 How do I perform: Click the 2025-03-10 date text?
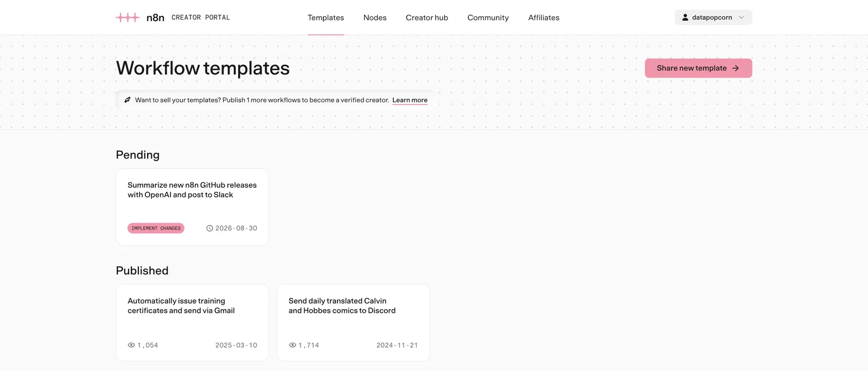tap(236, 345)
